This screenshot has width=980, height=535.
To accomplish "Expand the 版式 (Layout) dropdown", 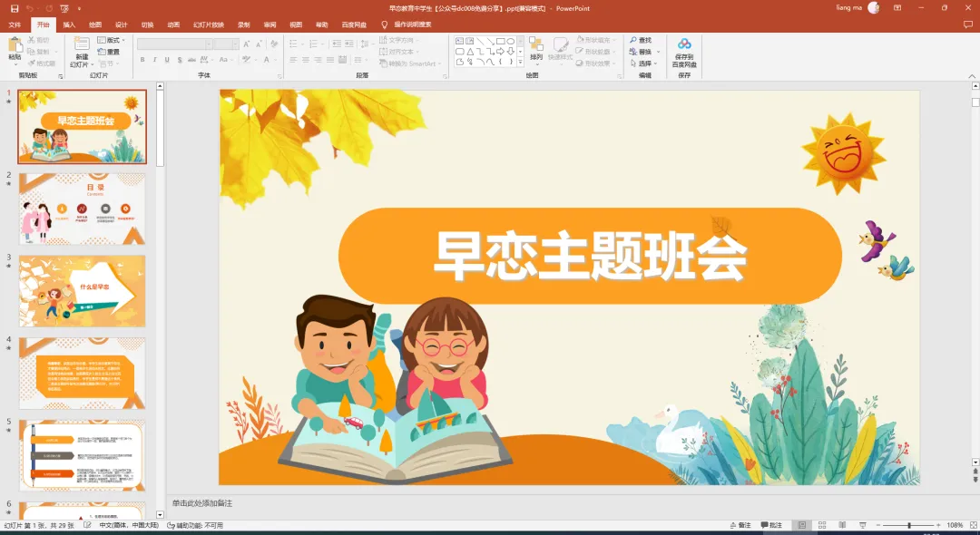I will (x=112, y=40).
